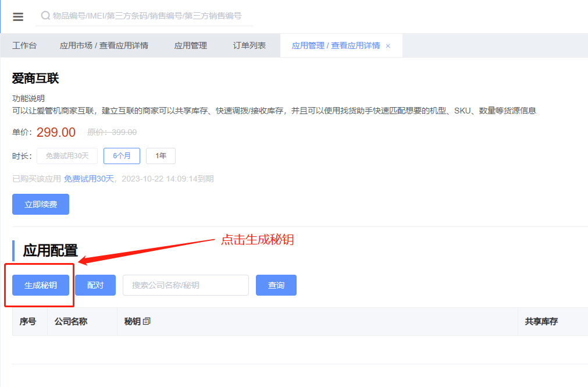Choose the 1年 duration option

pos(161,156)
